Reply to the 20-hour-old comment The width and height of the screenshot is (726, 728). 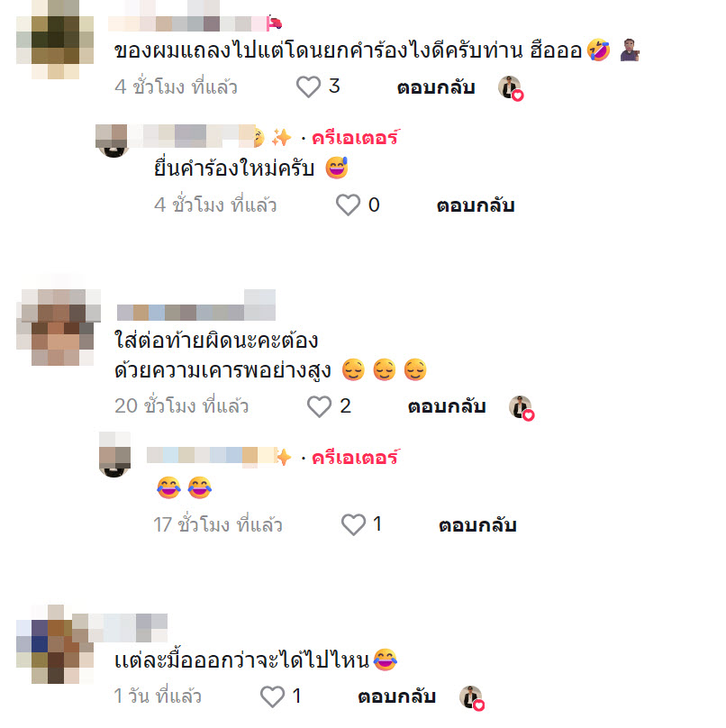447,406
